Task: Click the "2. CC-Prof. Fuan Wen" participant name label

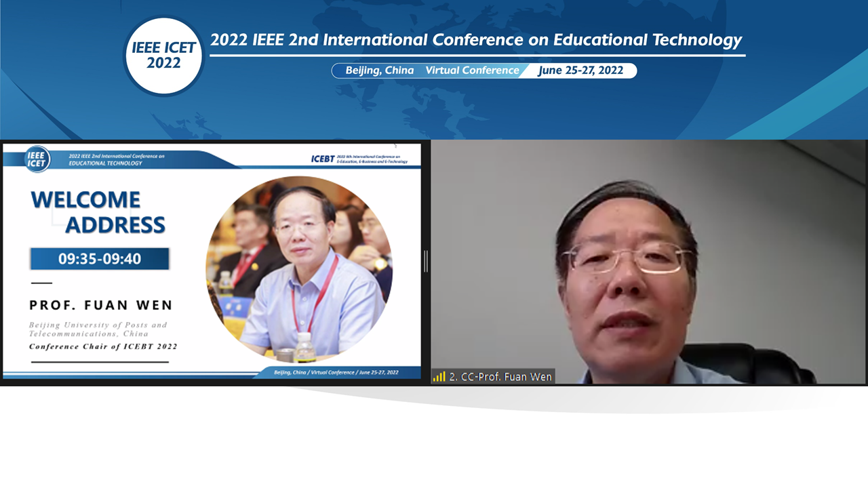Action: coord(500,377)
